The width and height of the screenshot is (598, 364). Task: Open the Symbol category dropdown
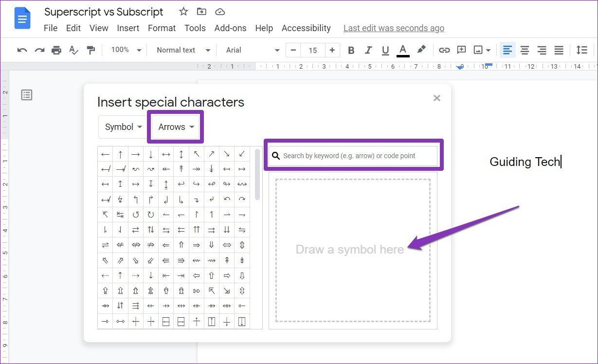pos(124,127)
